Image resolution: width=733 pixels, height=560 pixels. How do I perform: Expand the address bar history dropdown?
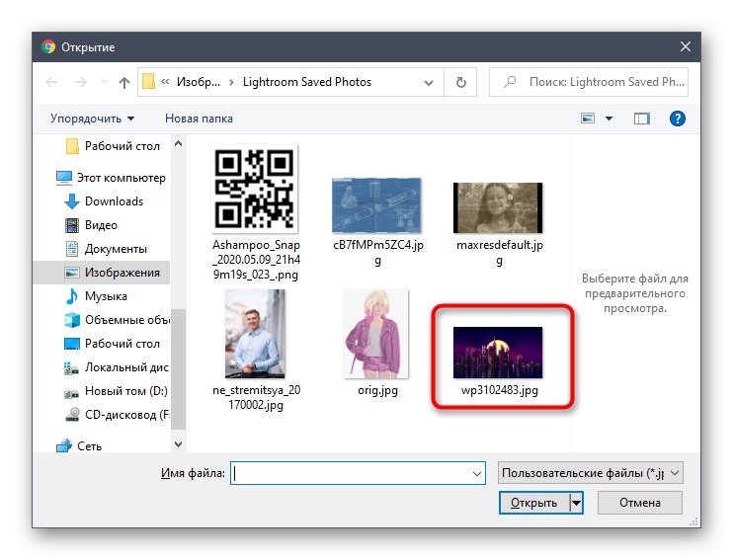[x=428, y=83]
